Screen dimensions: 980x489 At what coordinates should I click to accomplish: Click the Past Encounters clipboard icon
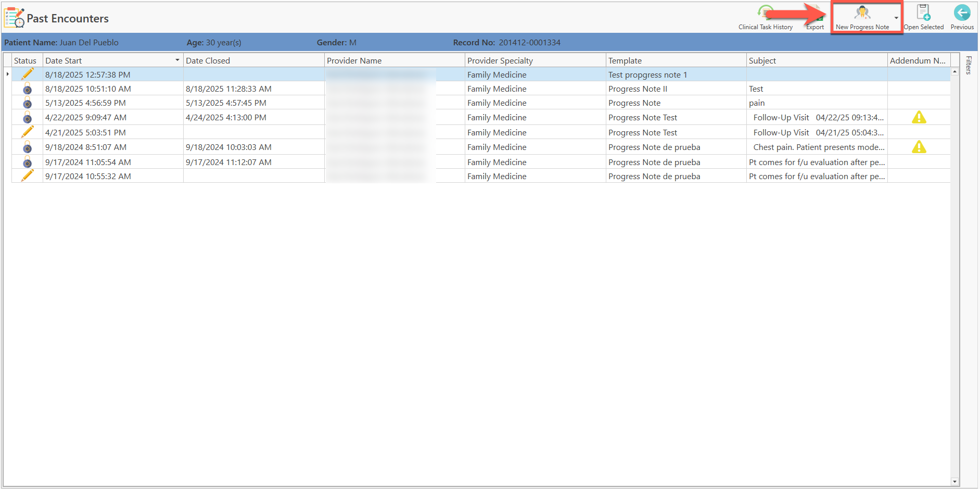tap(14, 18)
